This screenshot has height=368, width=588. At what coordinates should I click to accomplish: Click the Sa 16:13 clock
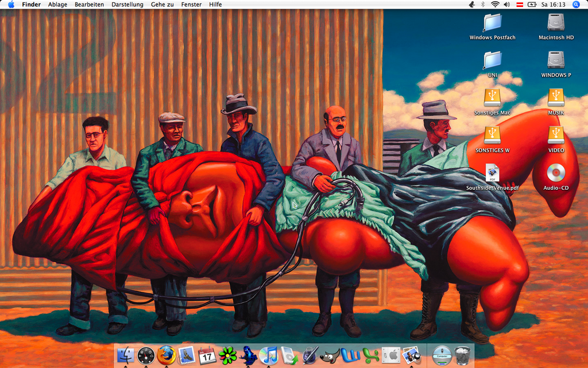pyautogui.click(x=553, y=5)
